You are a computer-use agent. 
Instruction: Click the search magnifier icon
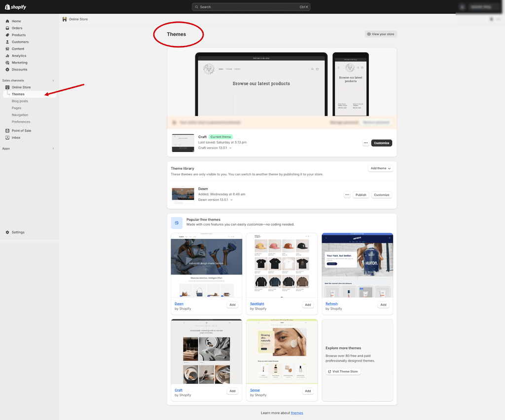196,7
